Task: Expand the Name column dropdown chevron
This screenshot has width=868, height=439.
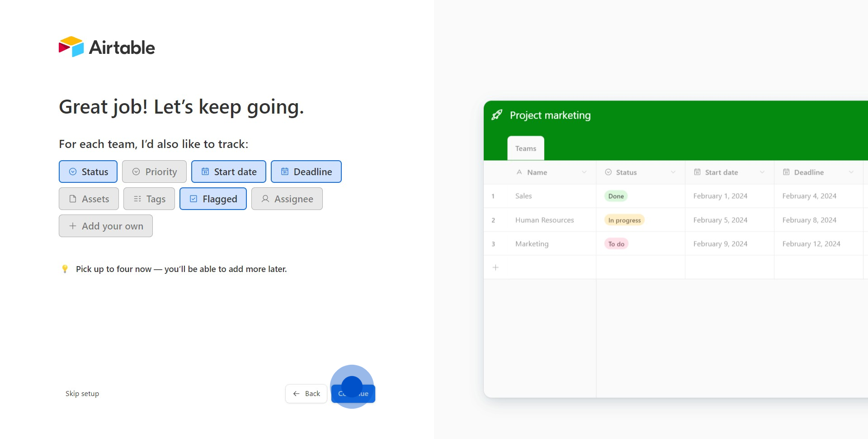Action: 584,172
